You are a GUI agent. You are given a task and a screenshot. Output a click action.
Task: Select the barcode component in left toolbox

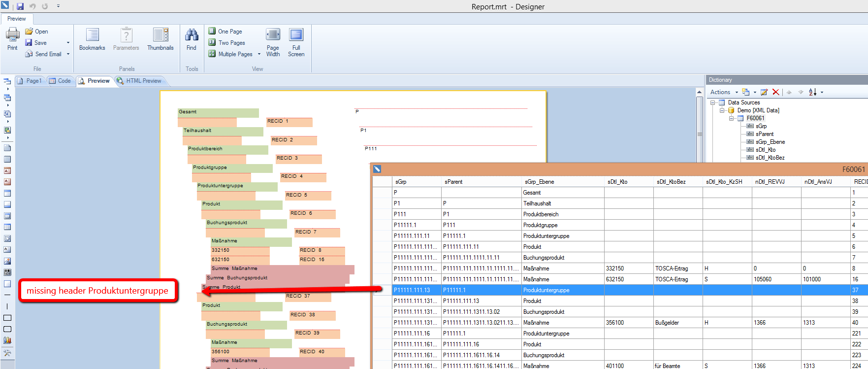[7, 272]
